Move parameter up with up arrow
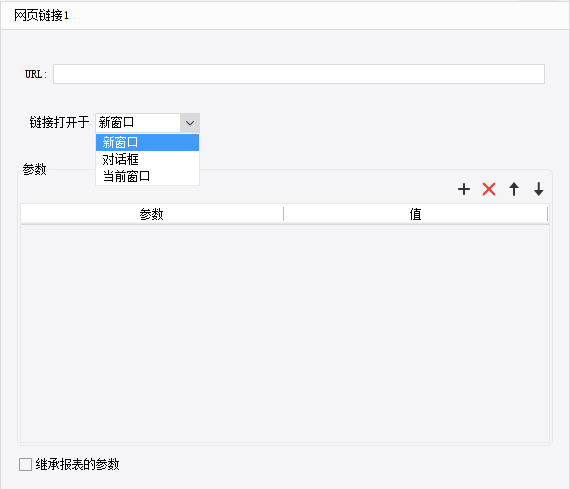 point(514,189)
